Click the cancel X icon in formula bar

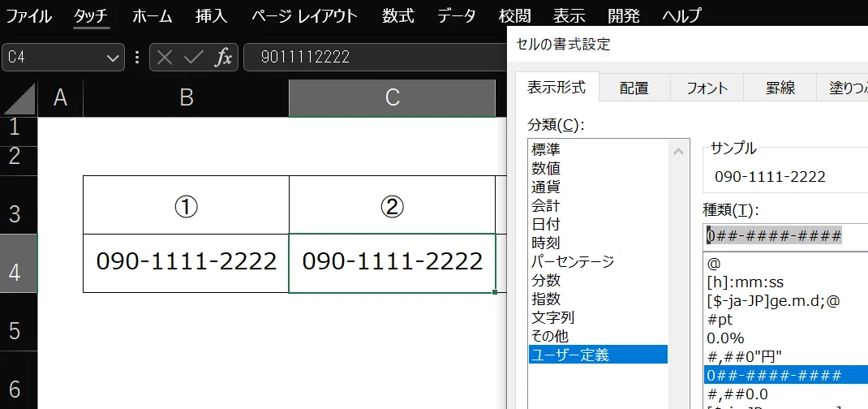pyautogui.click(x=165, y=57)
